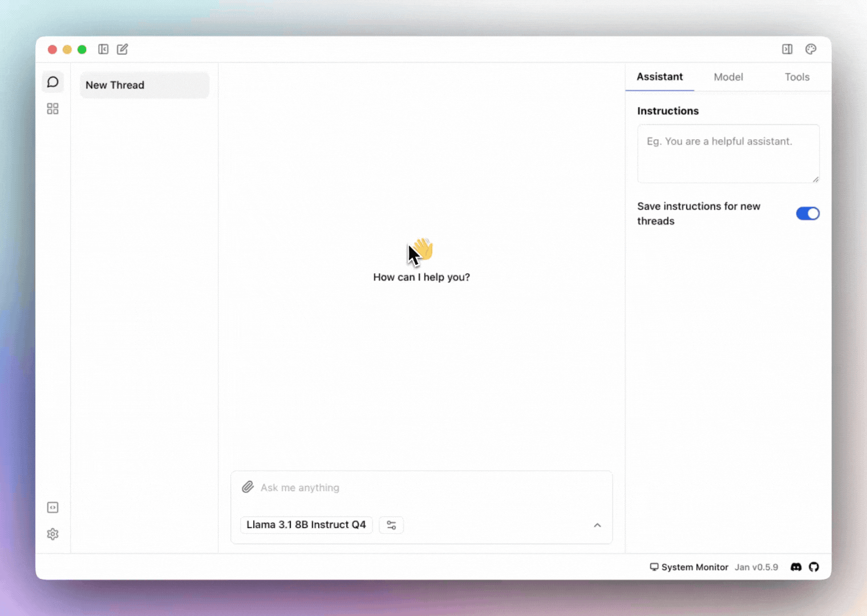Expand the chat input chevron arrow
Screen dimensions: 867x616
597,525
